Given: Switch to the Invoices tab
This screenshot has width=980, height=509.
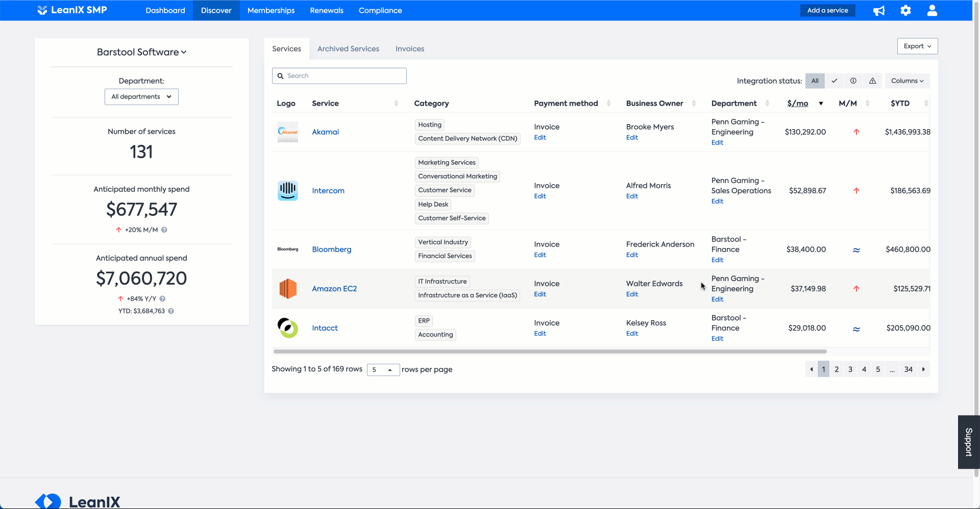Looking at the screenshot, I should [x=410, y=49].
